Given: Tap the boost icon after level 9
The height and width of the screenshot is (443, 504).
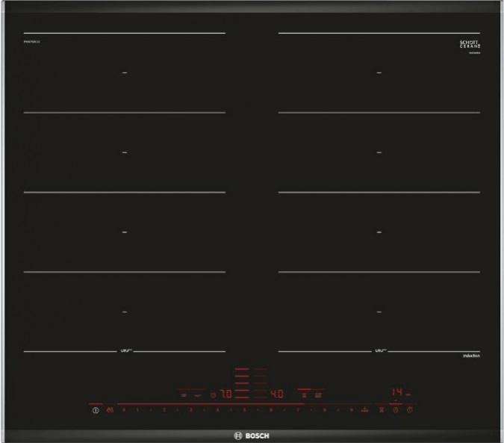Looking at the screenshot, I should pos(364,410).
